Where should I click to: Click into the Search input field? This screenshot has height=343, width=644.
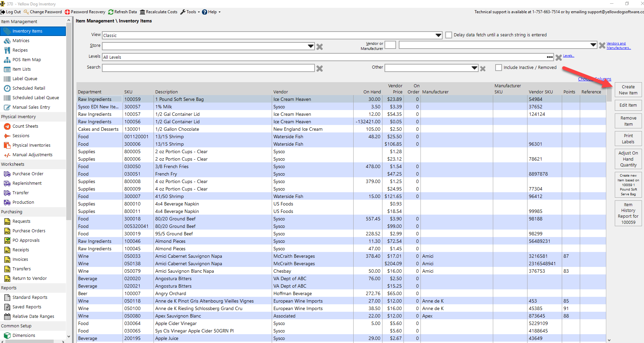pos(208,68)
